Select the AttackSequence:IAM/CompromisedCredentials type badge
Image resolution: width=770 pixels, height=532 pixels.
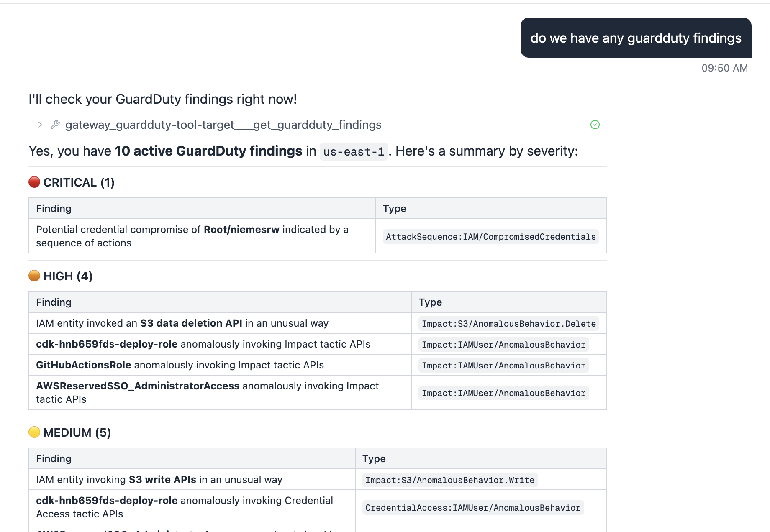click(490, 236)
